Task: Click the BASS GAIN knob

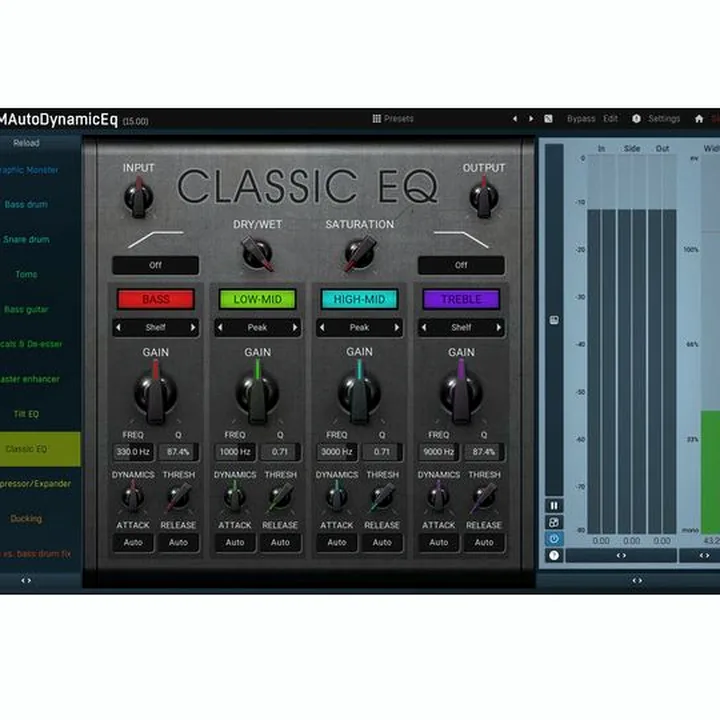Action: click(156, 393)
